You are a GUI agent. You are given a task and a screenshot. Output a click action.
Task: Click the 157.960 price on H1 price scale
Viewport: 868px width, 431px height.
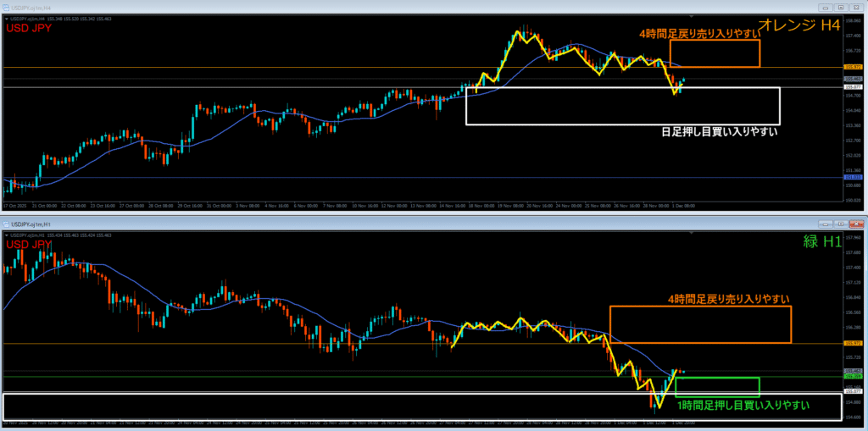click(852, 239)
